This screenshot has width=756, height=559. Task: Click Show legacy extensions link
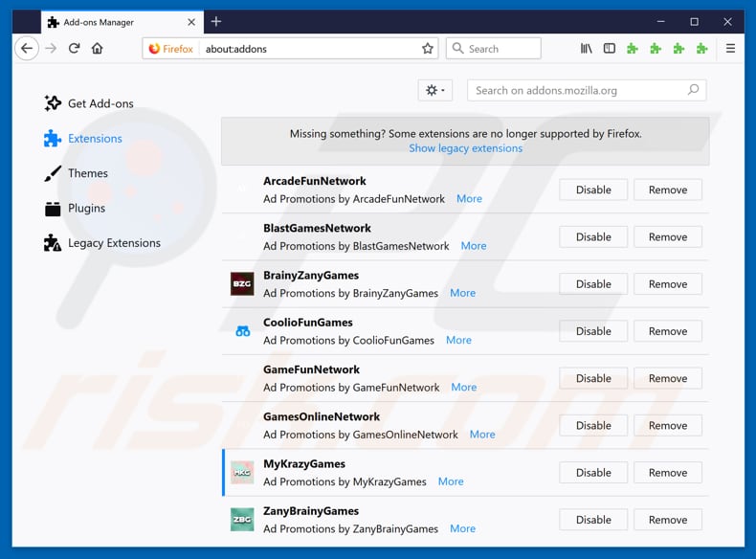point(466,148)
